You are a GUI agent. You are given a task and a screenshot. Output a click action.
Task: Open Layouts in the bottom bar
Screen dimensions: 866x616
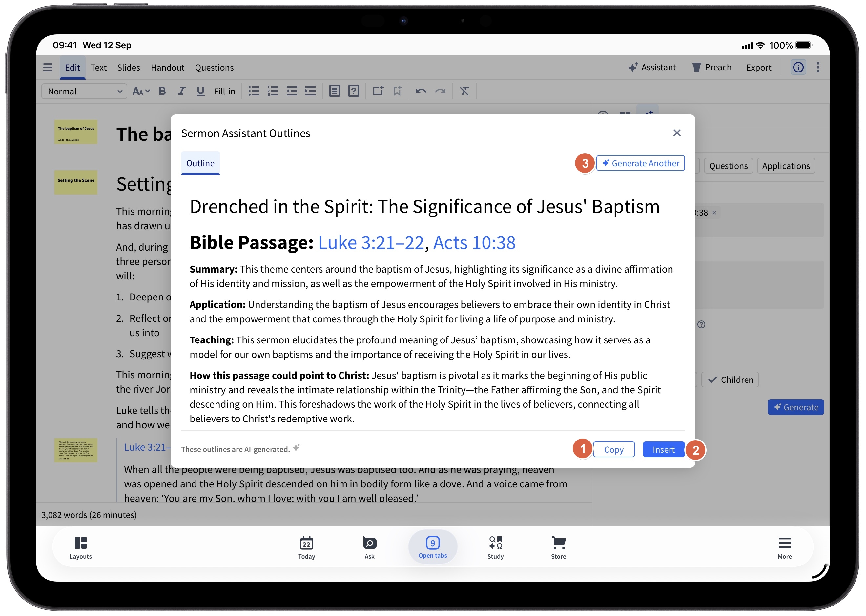tap(80, 548)
